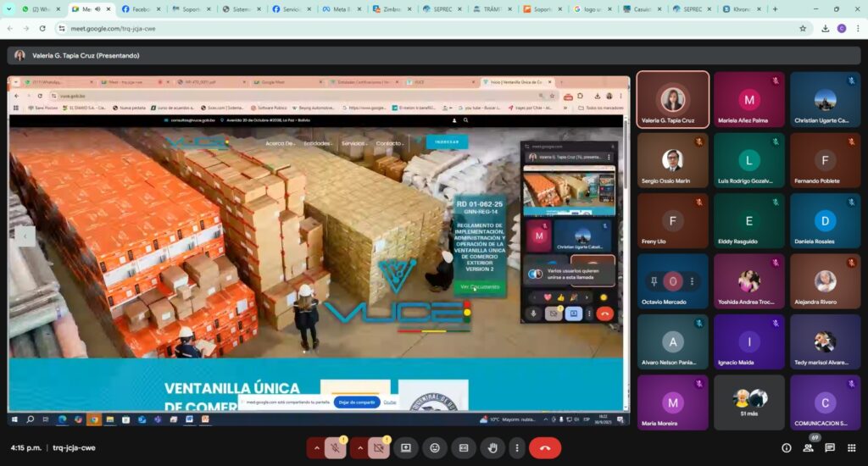The image size is (868, 466).
Task: Open the three-dot more options menu
Action: pos(515,447)
